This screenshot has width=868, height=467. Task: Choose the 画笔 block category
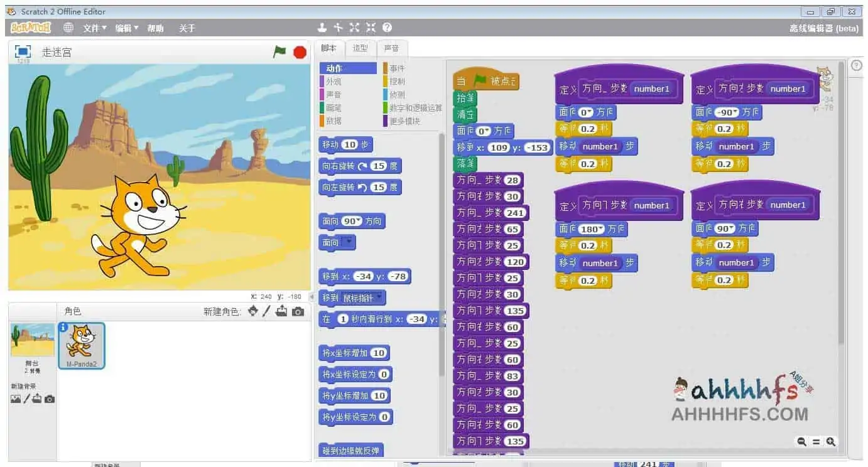(334, 108)
